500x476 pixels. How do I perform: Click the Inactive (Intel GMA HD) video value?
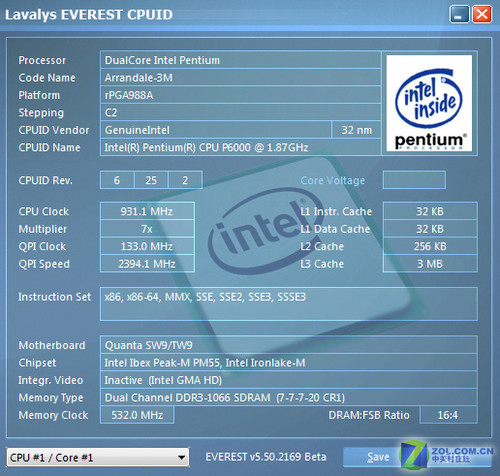289,380
